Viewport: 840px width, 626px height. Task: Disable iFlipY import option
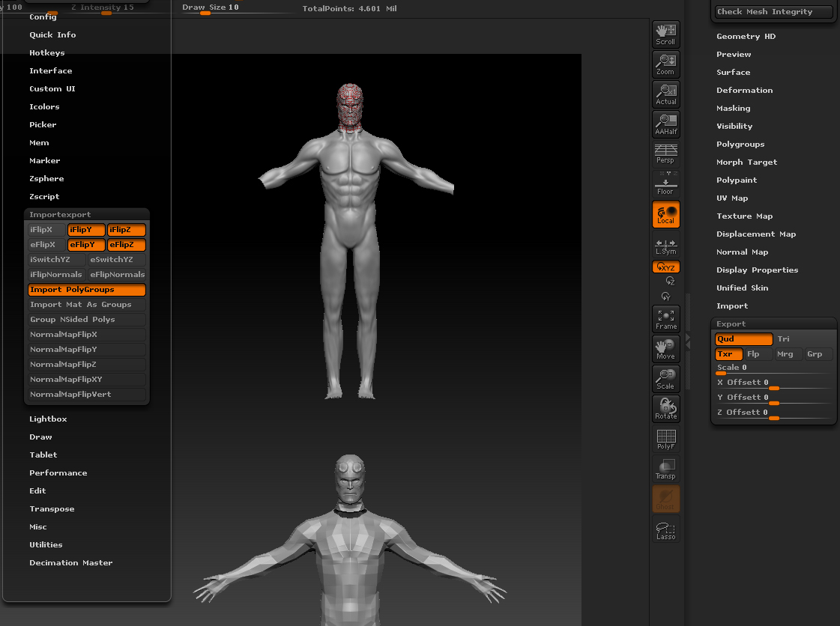pyautogui.click(x=86, y=230)
